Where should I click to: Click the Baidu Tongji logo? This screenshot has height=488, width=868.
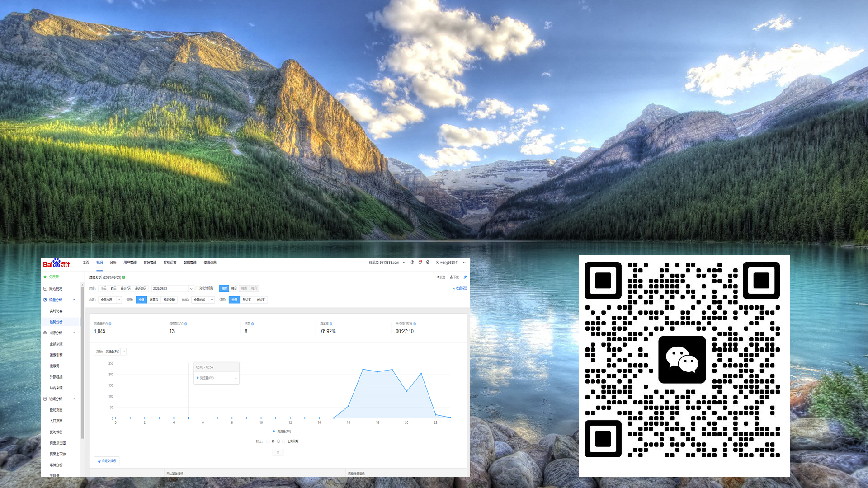(56, 264)
